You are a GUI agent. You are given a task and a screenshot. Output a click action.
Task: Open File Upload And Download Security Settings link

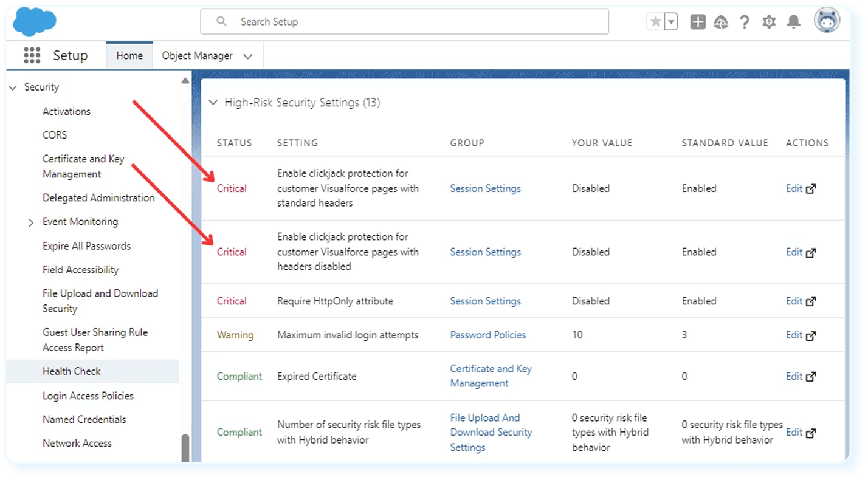pyautogui.click(x=491, y=433)
